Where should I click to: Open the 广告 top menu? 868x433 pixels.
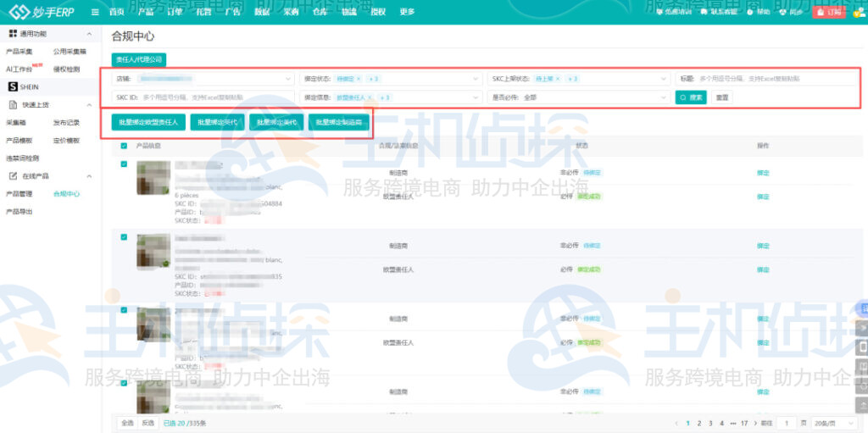[x=233, y=12]
